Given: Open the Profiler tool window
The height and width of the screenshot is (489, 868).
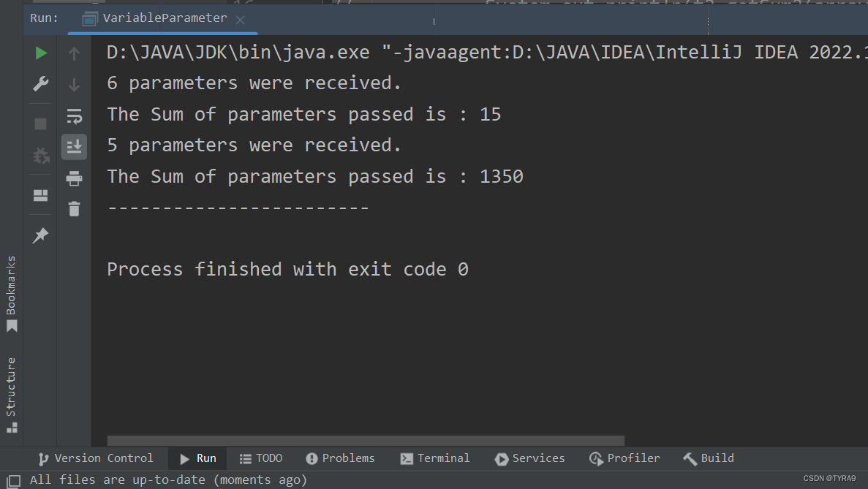Looking at the screenshot, I should [624, 458].
